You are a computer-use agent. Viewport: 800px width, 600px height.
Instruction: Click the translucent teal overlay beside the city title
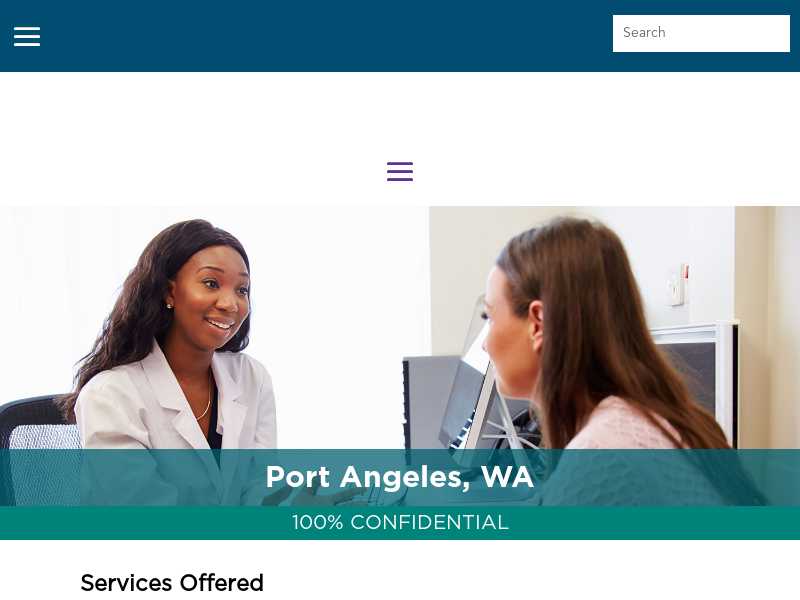pyautogui.click(x=133, y=477)
